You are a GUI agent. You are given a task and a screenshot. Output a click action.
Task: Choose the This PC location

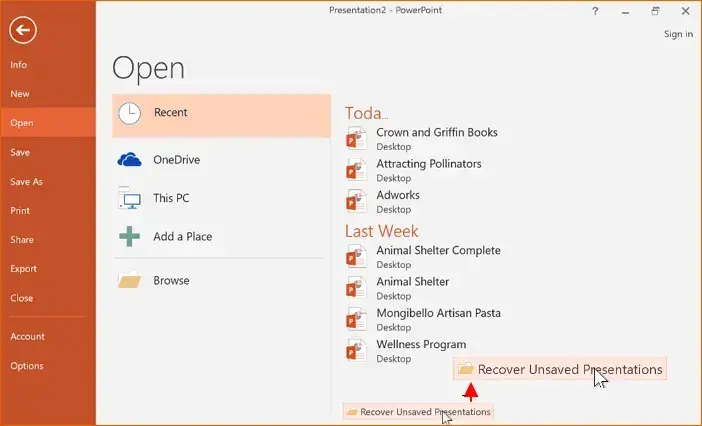coord(221,198)
